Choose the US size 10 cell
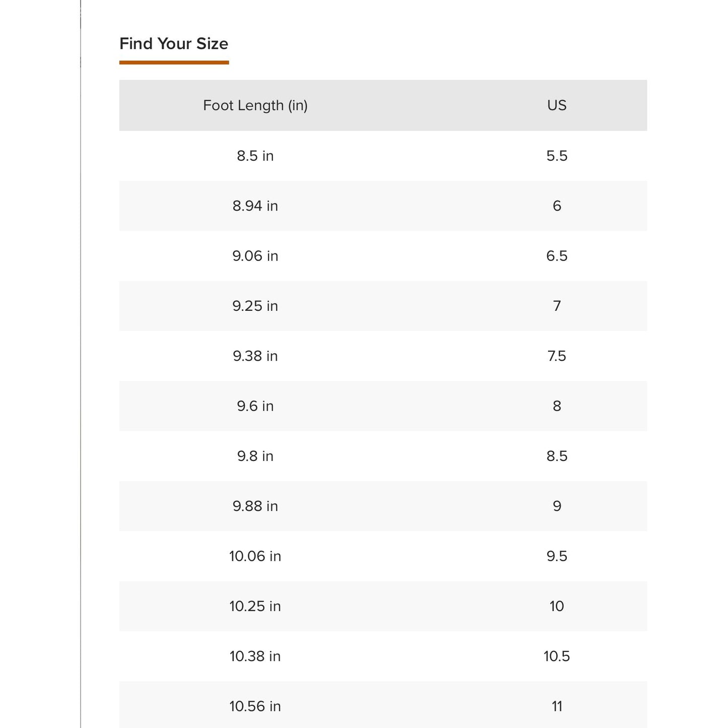Image resolution: width=728 pixels, height=728 pixels. point(557,606)
